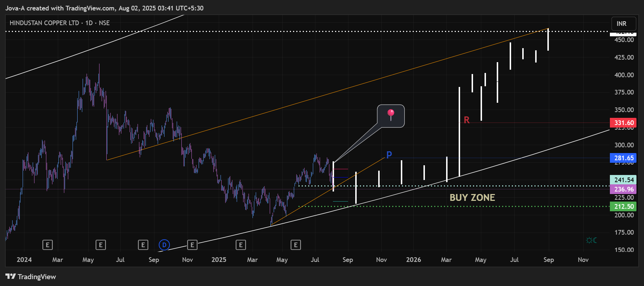Click 150.00 on the price axis
This screenshot has width=644, height=286.
coord(624,250)
